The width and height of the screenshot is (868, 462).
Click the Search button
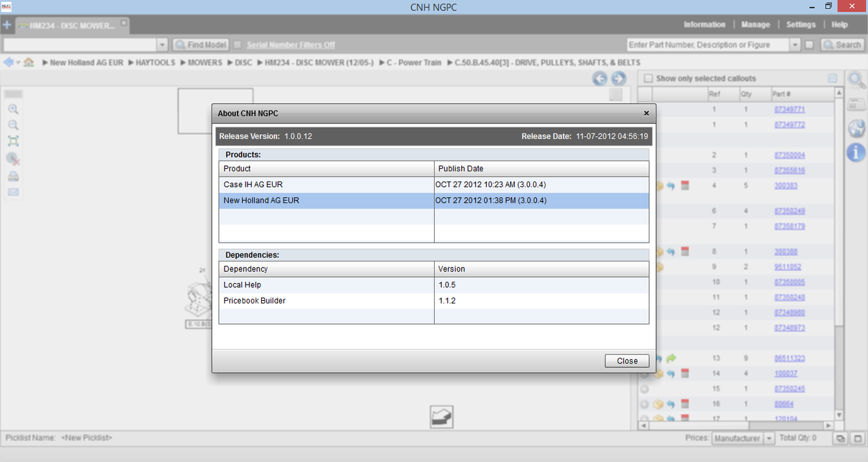point(842,45)
